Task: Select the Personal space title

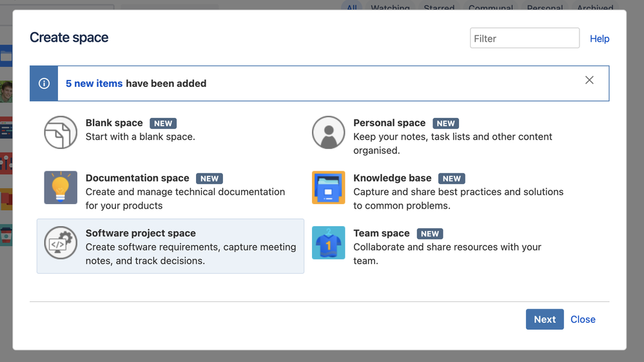Action: [x=389, y=123]
